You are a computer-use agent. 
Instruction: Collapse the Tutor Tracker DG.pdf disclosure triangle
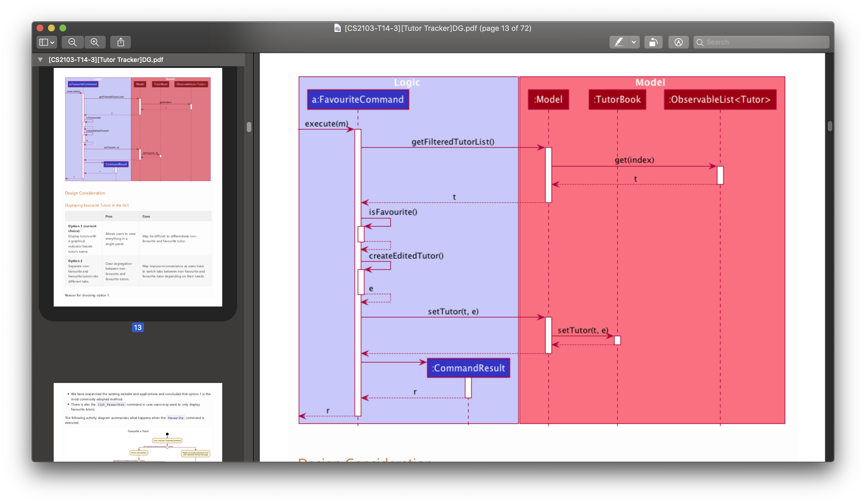[40, 60]
